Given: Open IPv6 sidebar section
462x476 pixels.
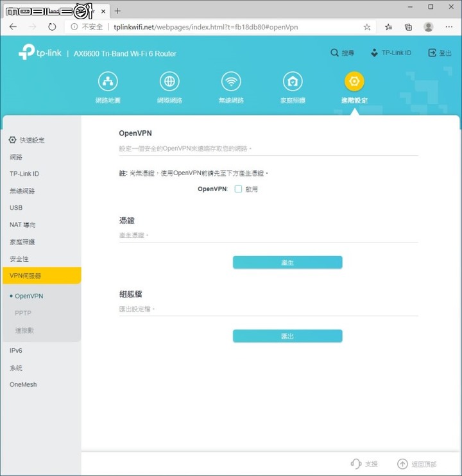Looking at the screenshot, I should point(16,351).
